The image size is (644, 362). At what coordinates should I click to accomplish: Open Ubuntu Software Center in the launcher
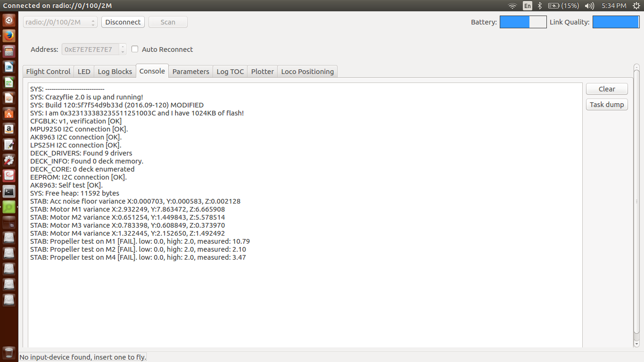[9, 114]
